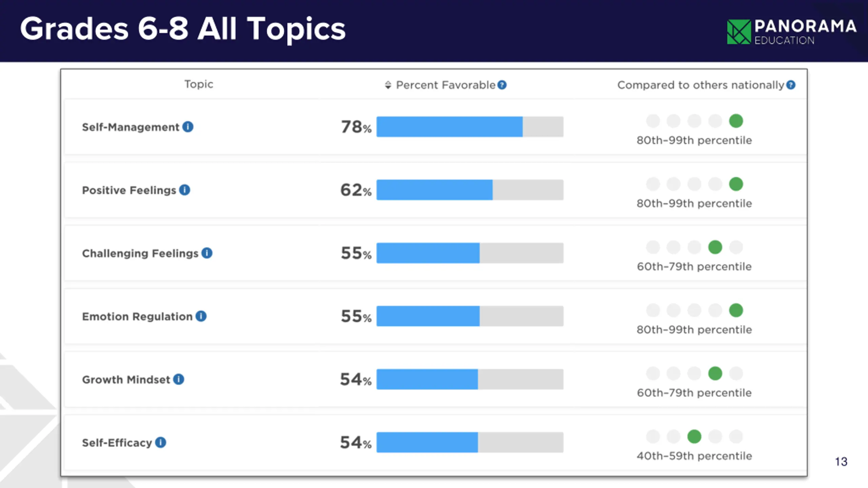Select the green dot in Self-Management row
The image size is (868, 488).
coord(736,121)
